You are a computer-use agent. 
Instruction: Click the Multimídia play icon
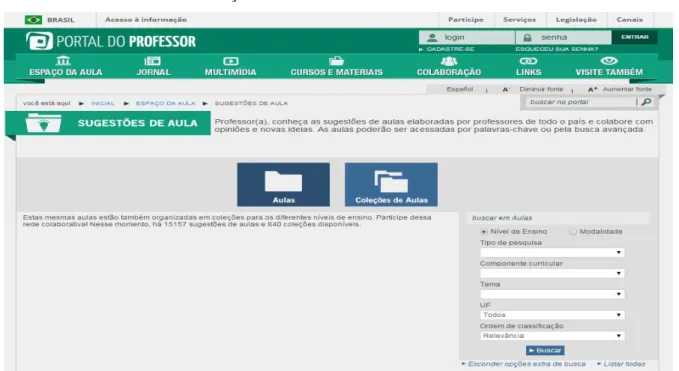coord(231,61)
